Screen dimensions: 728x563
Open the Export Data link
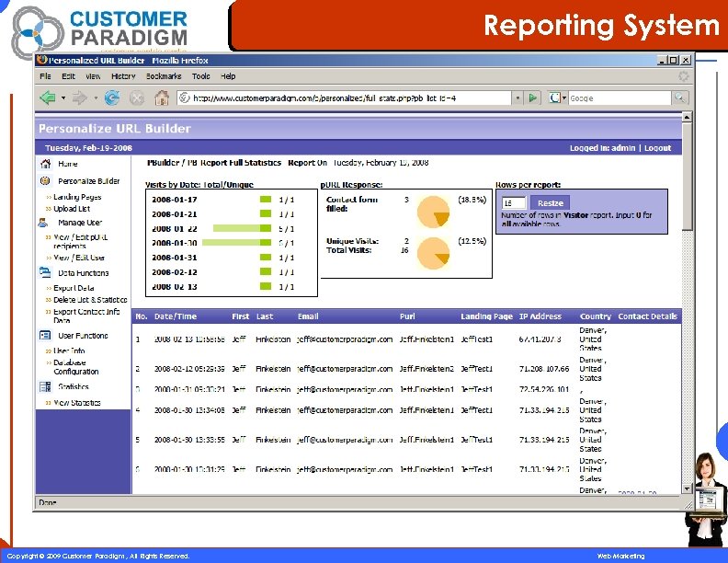click(x=74, y=288)
